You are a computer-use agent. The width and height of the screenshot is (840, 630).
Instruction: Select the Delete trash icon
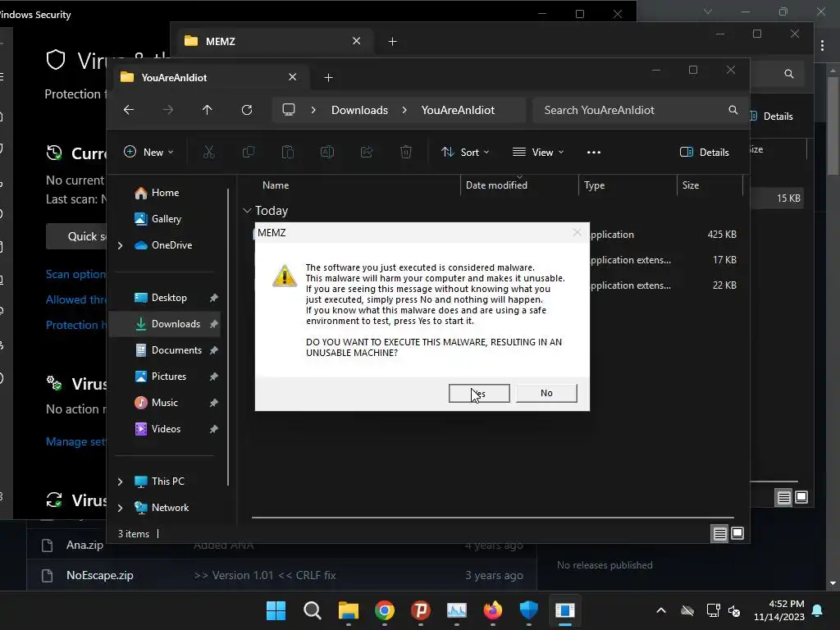(x=406, y=152)
